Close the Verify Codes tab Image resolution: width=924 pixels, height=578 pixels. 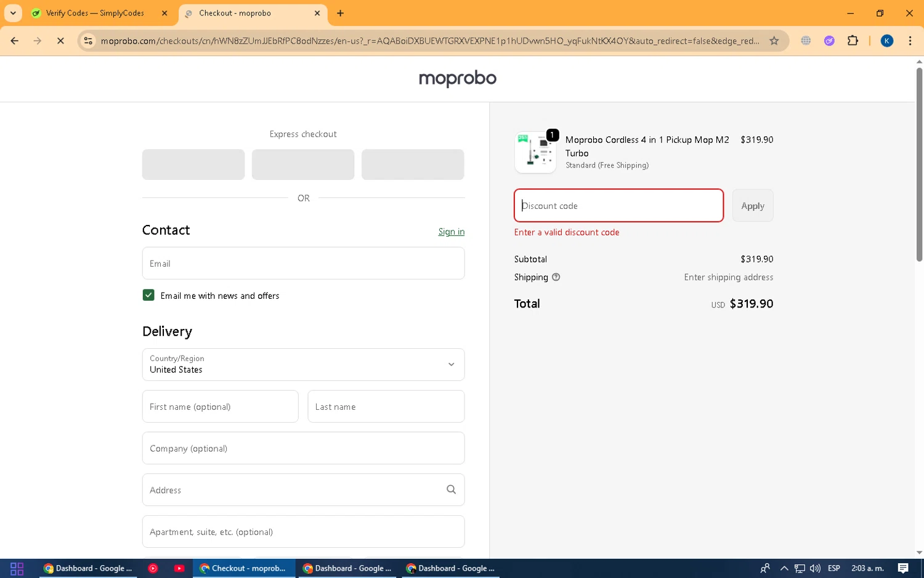164,13
